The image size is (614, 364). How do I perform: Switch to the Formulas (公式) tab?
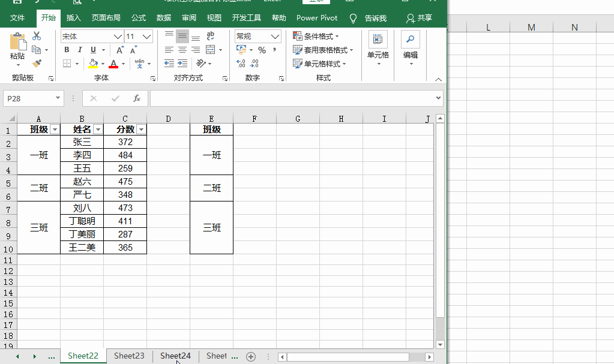(138, 18)
